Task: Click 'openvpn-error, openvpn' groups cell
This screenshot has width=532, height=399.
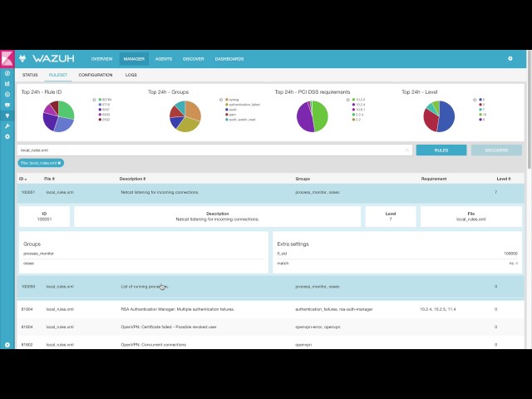Action: (x=318, y=327)
